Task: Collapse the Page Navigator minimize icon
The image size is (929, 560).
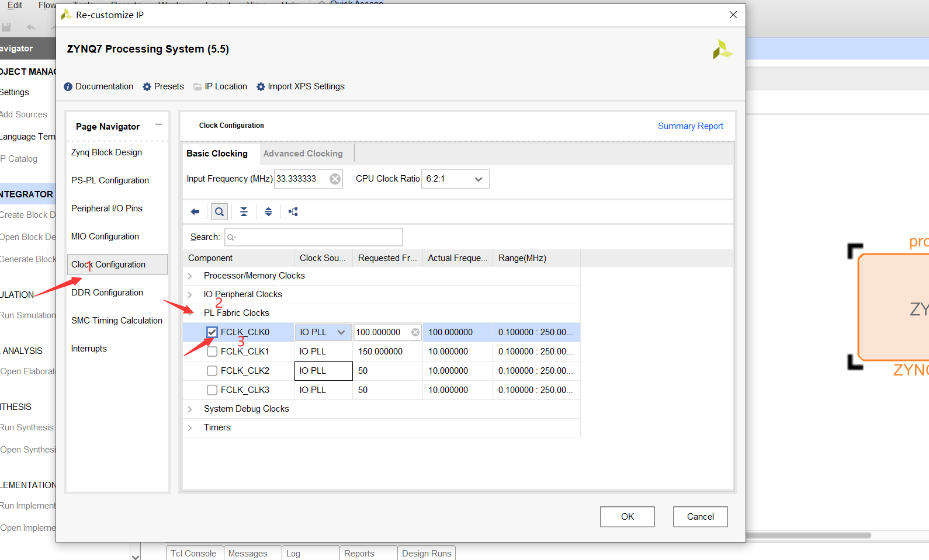Action: pyautogui.click(x=158, y=124)
